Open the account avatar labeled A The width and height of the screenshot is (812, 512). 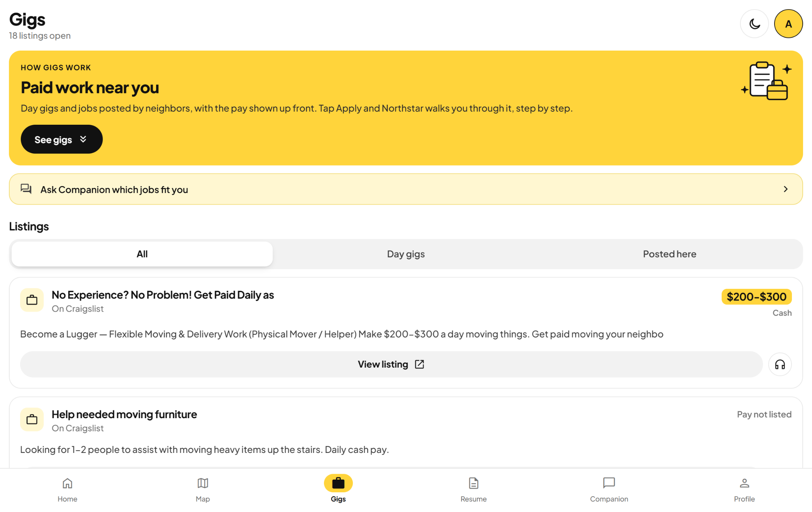point(788,24)
